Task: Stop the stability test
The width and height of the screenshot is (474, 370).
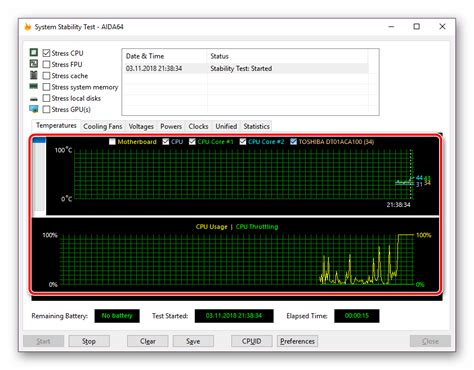Action: coord(89,341)
